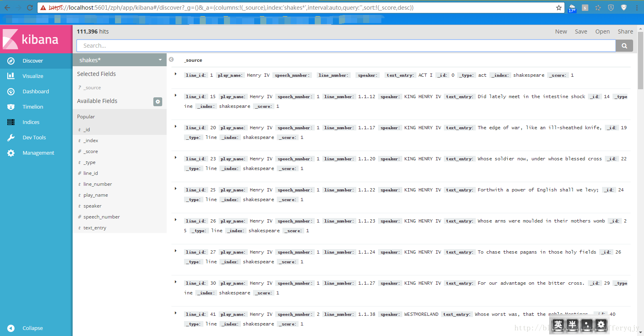The width and height of the screenshot is (644, 336).
Task: Expand document row with line_id 1
Action: click(x=176, y=74)
